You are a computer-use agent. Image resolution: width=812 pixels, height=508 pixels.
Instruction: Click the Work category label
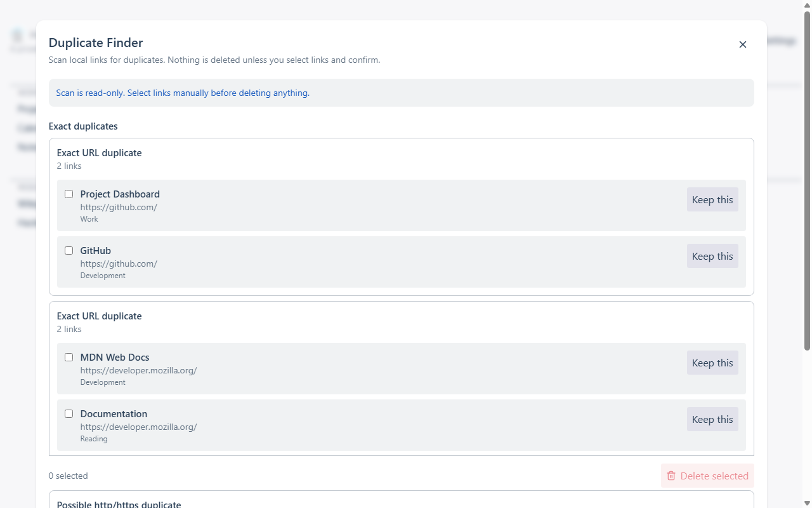pos(89,219)
